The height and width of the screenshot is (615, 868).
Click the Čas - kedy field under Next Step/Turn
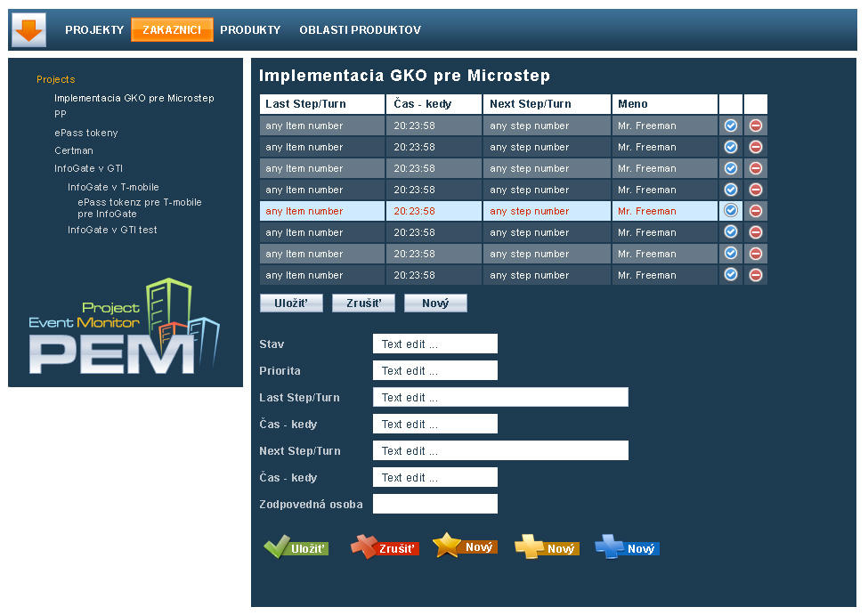pyautogui.click(x=435, y=477)
